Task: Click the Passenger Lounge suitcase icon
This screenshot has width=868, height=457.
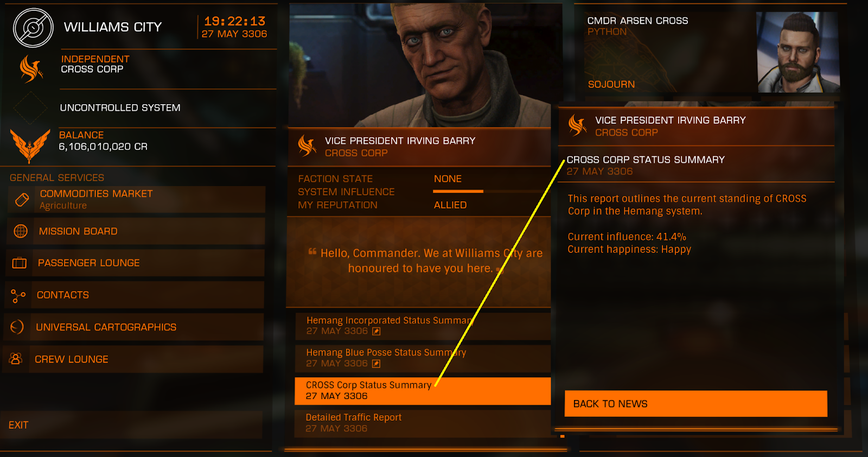Action: [20, 263]
